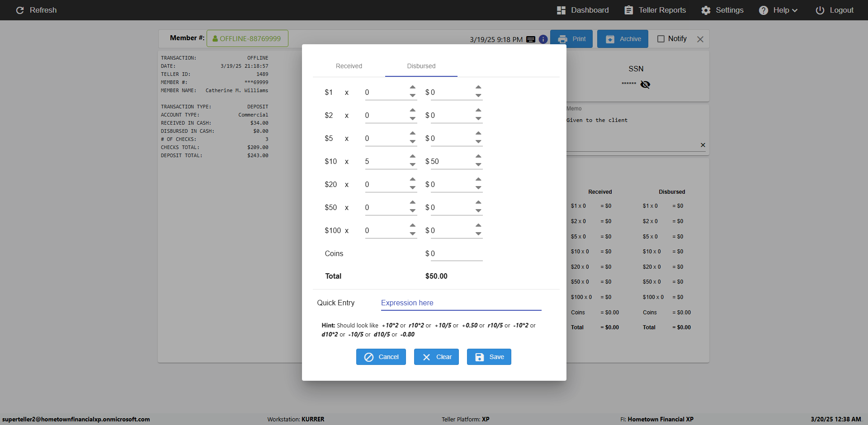Save the disbursed cash breakdown
Viewport: 868px width, 425px height.
coord(489,357)
